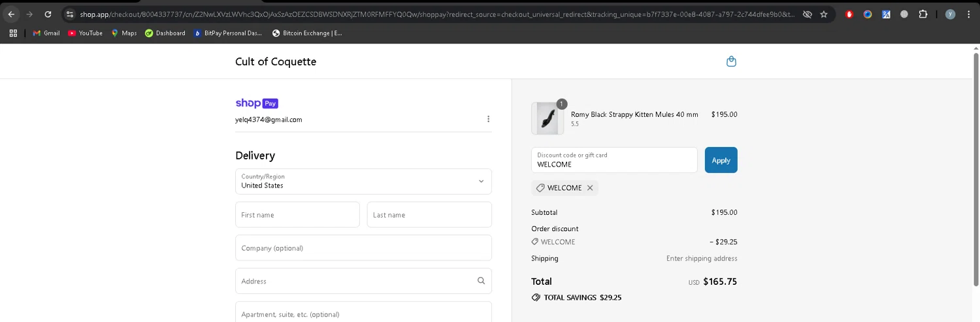Viewport: 980px width, 322px height.
Task: Open the apps grid in bookmarks bar
Action: (x=13, y=33)
